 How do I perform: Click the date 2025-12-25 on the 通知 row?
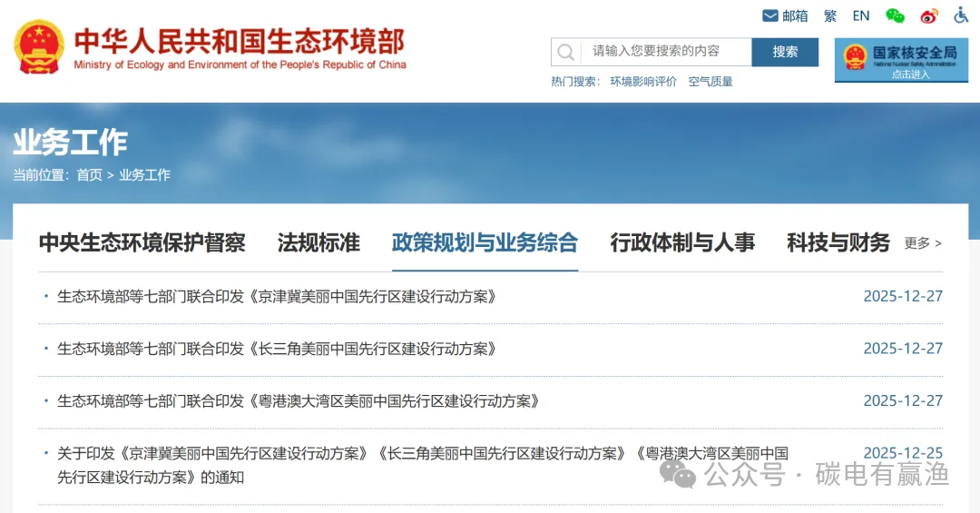click(x=903, y=453)
